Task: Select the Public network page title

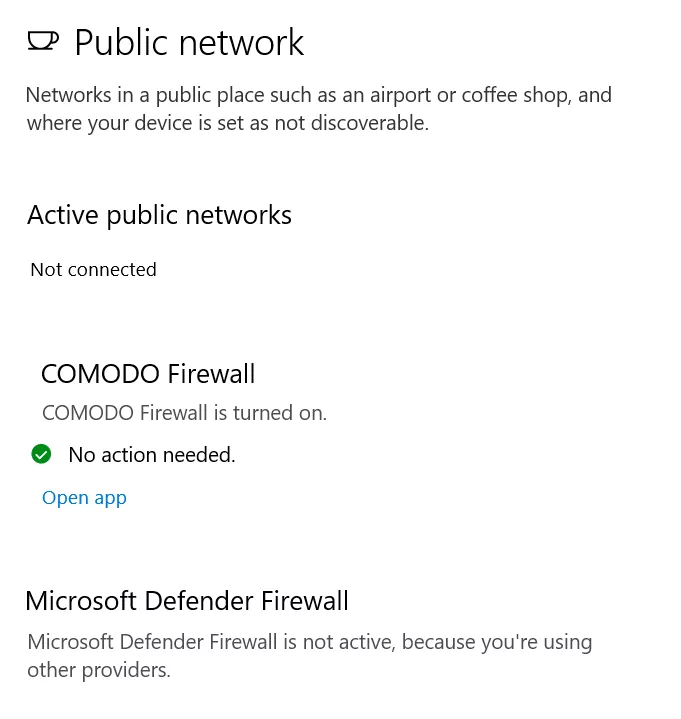Action: (189, 42)
